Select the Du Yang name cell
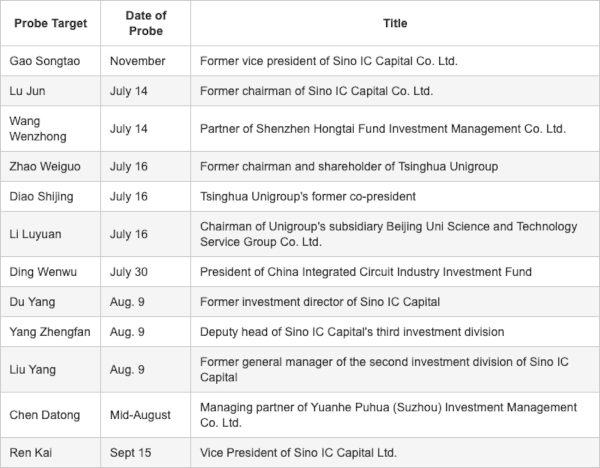This screenshot has width=600, height=468. (x=32, y=301)
